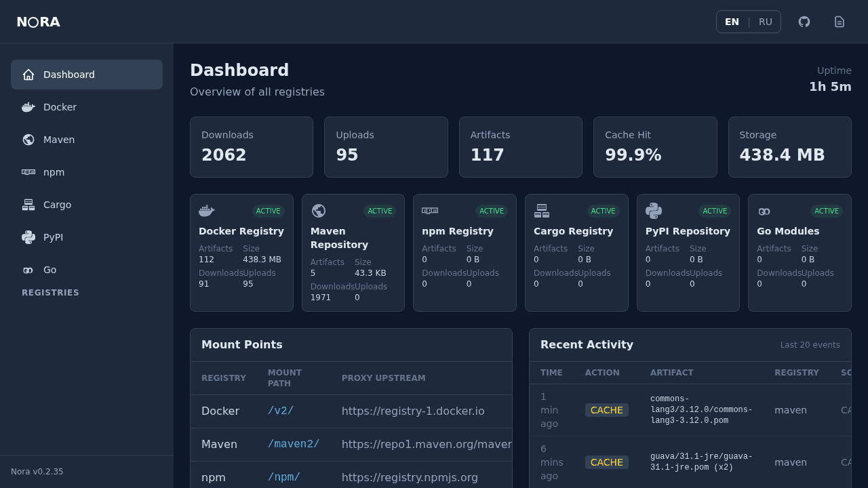This screenshot has width=868, height=488.
Task: Click the home icon next to Dashboard
Action: [28, 75]
